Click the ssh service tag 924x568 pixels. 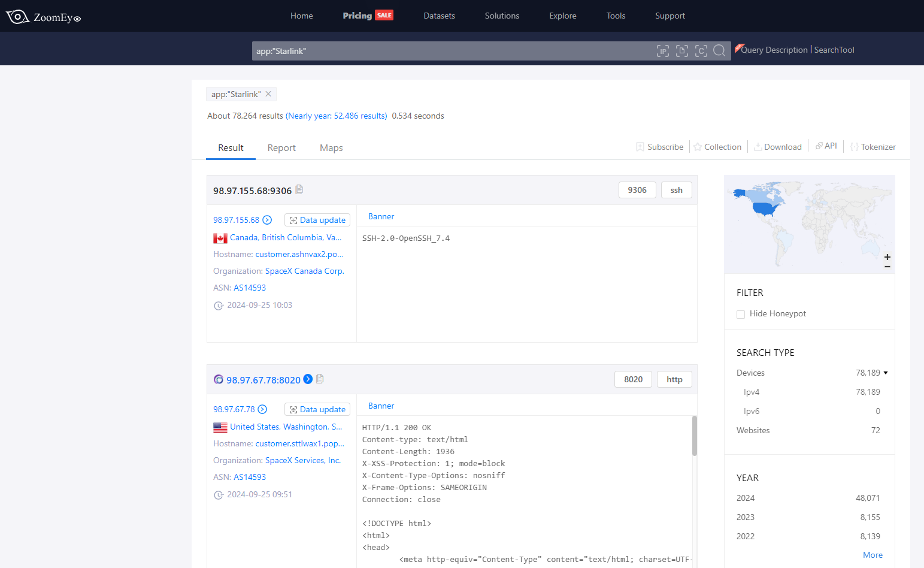coord(677,190)
